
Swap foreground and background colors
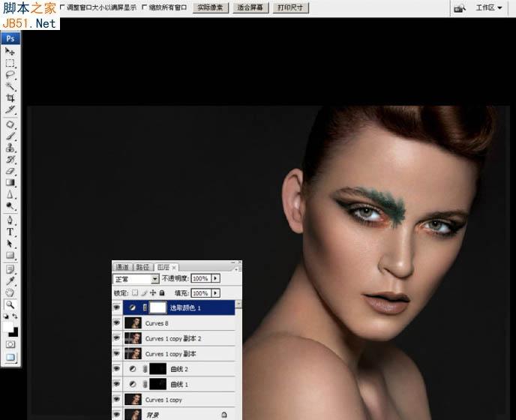pyautogui.click(x=15, y=316)
